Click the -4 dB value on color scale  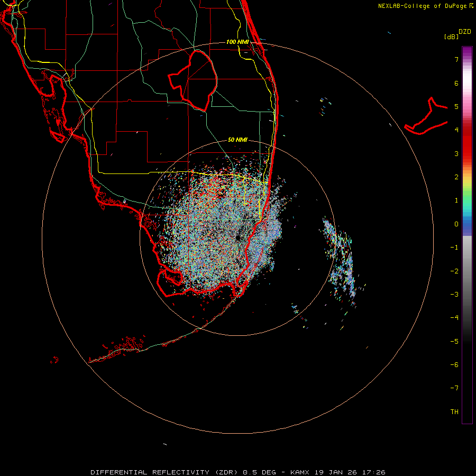[454, 318]
